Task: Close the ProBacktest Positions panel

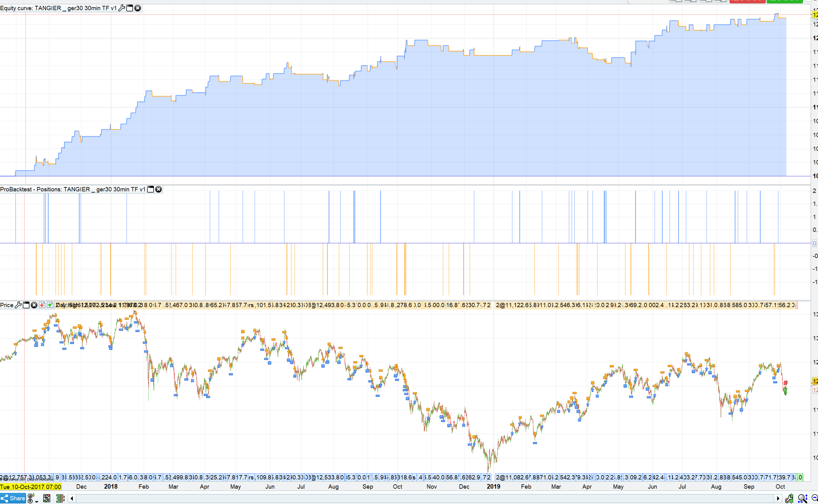Action: pyautogui.click(x=159, y=189)
